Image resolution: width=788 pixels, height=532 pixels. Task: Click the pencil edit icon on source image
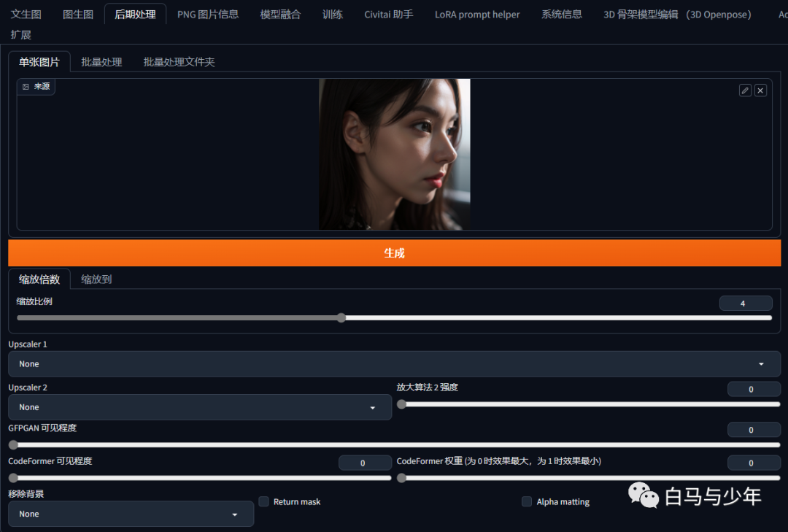pyautogui.click(x=745, y=90)
